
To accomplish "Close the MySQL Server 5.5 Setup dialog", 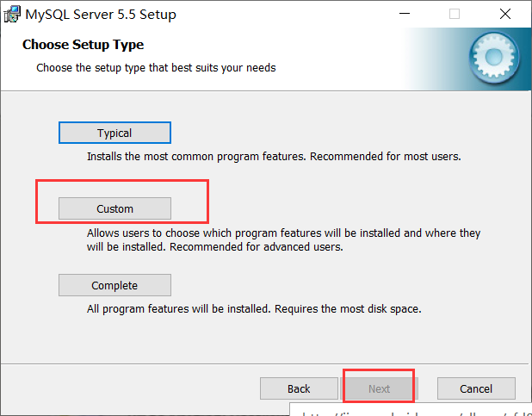I will pyautogui.click(x=505, y=14).
